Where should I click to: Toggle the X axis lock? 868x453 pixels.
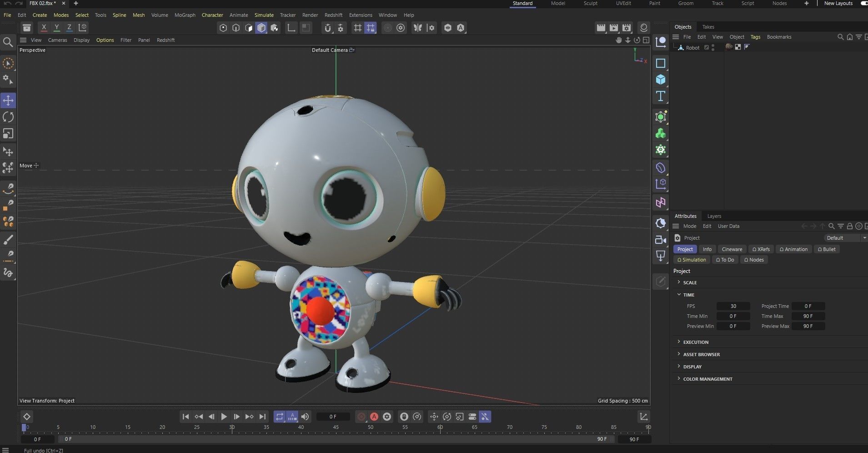coord(44,27)
